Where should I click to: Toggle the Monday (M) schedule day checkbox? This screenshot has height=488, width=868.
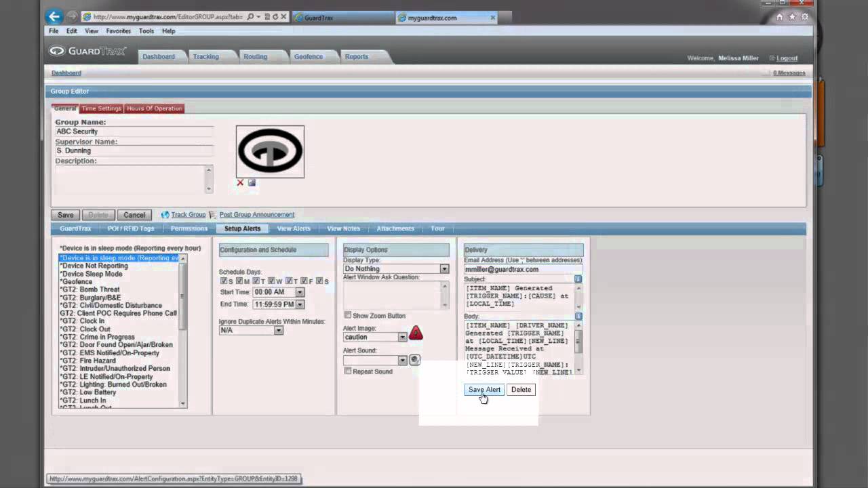tap(239, 281)
